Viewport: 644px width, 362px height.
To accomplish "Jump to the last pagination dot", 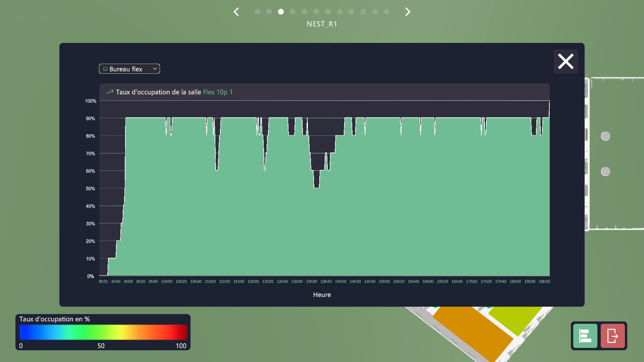I will [386, 12].
